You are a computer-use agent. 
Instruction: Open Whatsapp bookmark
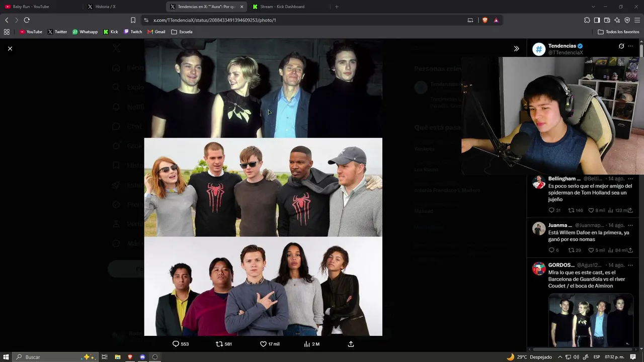(x=85, y=32)
